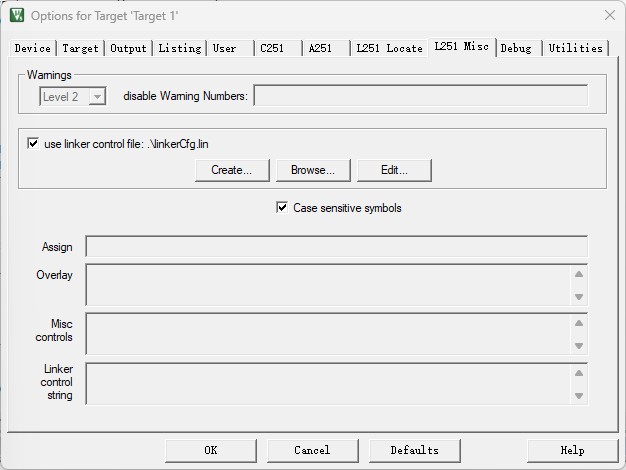This screenshot has width=626, height=470.
Task: Select the A251 tab
Action: coord(327,48)
